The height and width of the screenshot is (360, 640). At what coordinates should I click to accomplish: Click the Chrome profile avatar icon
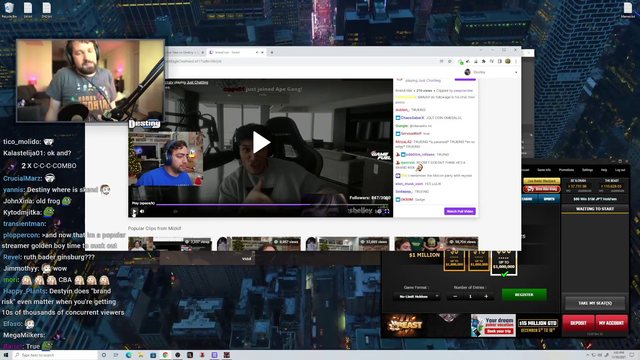[508, 61]
